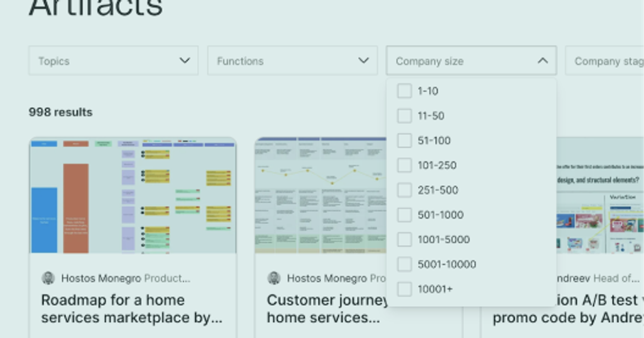The height and width of the screenshot is (338, 644).
Task: Check the 1001-5000 company size box
Action: [x=404, y=239]
